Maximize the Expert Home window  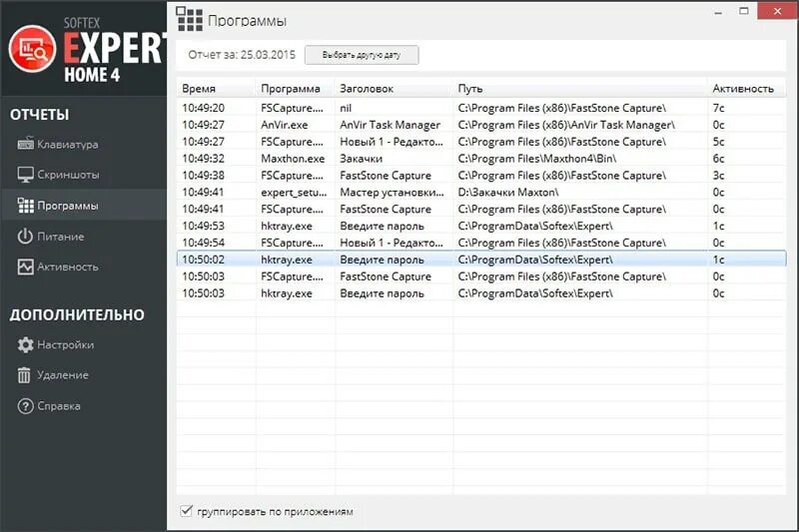(x=744, y=11)
